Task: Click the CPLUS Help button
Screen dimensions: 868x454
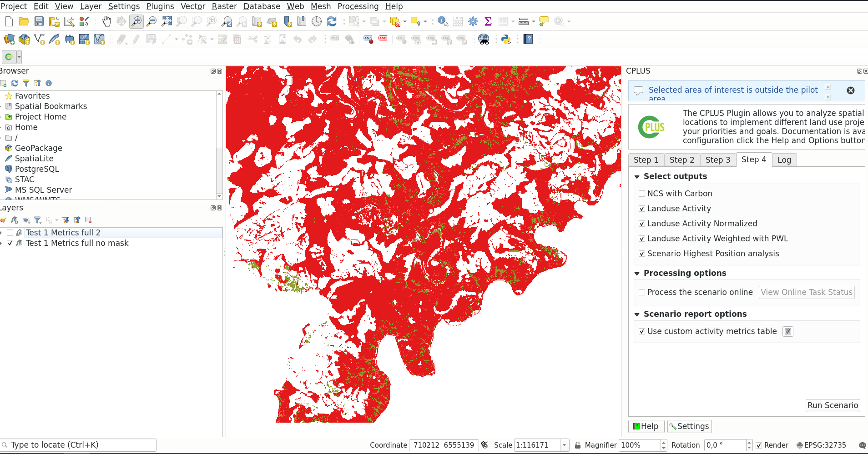Action: coord(646,426)
